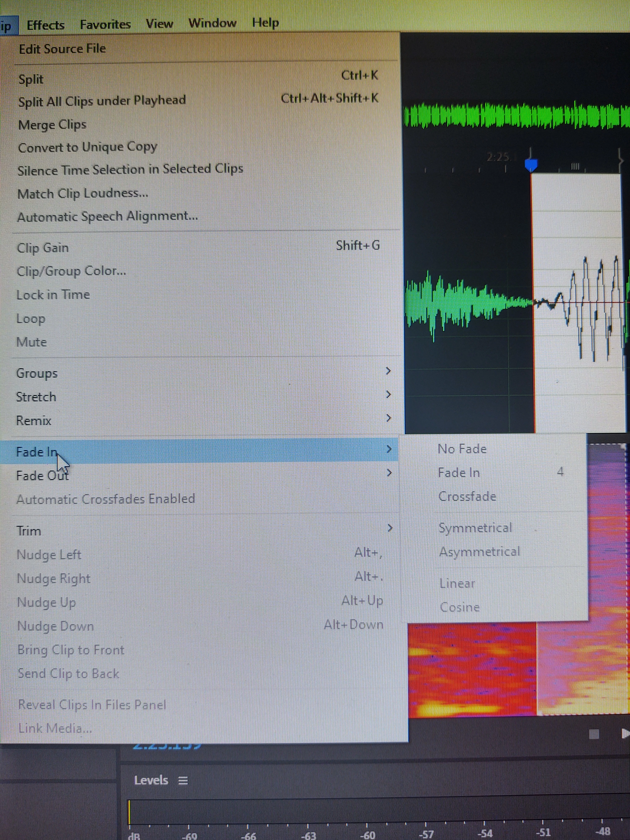630x840 pixels.
Task: Click the play button icon
Action: point(625,733)
